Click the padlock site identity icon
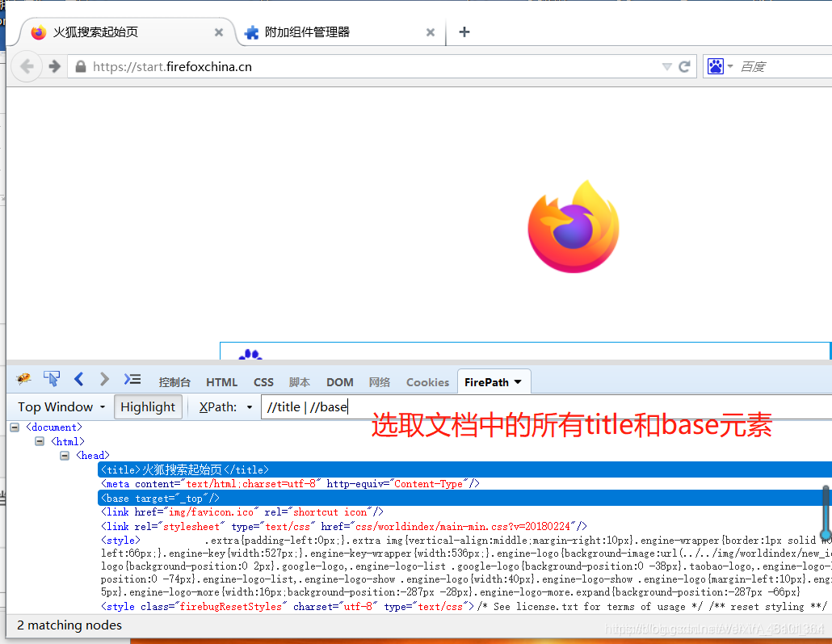Image resolution: width=832 pixels, height=644 pixels. (x=81, y=66)
